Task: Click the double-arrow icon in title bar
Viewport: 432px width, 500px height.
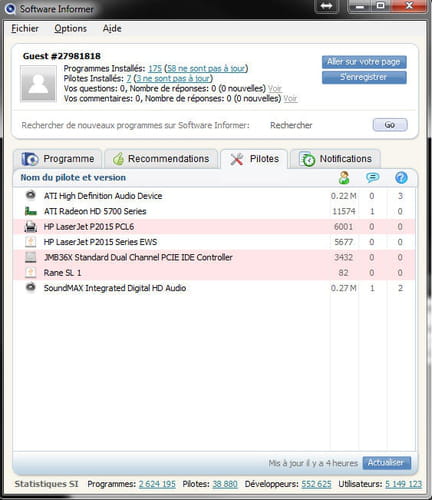Action: pos(326,6)
